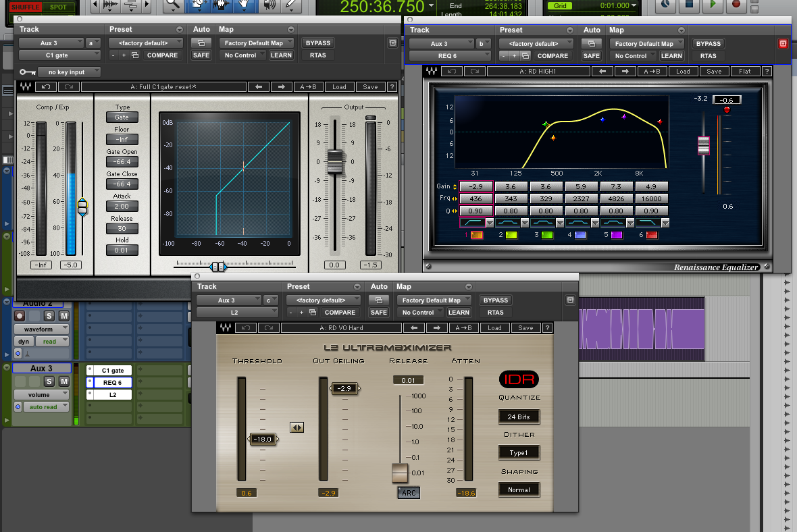Click the target button in the L2 window header
The image size is (797, 532).
point(570,300)
